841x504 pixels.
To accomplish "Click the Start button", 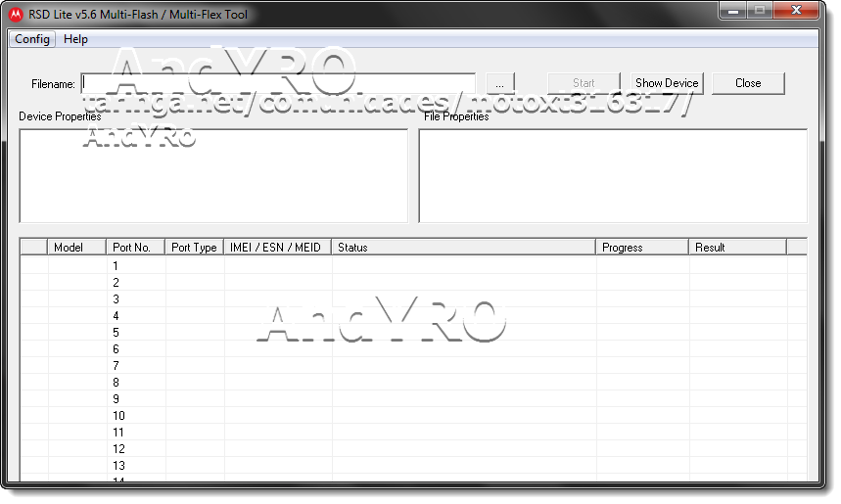I will [584, 83].
